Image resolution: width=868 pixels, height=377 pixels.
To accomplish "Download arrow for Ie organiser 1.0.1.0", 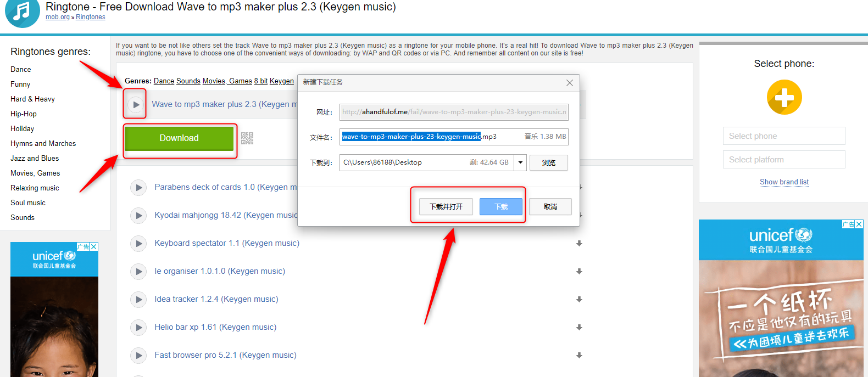I will [x=579, y=272].
